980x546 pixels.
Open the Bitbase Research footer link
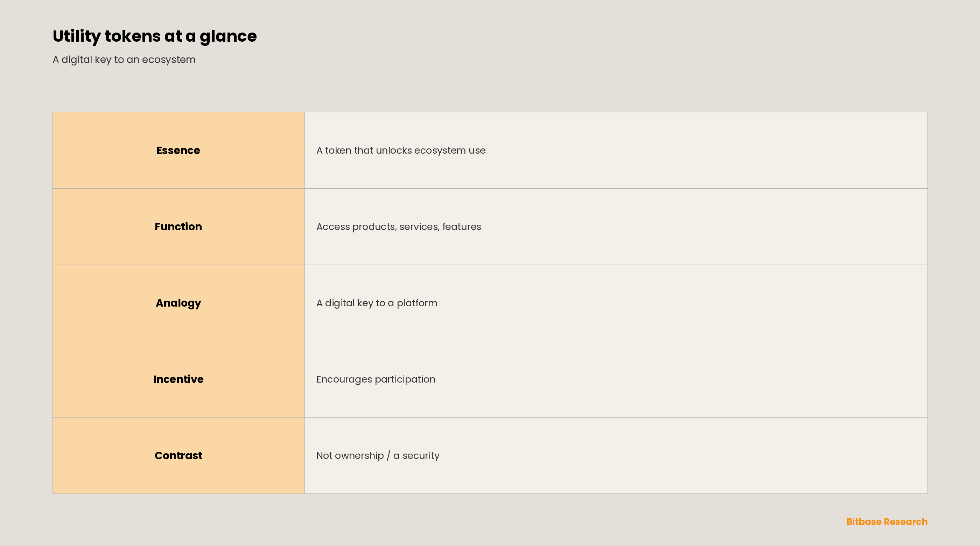pos(887,521)
